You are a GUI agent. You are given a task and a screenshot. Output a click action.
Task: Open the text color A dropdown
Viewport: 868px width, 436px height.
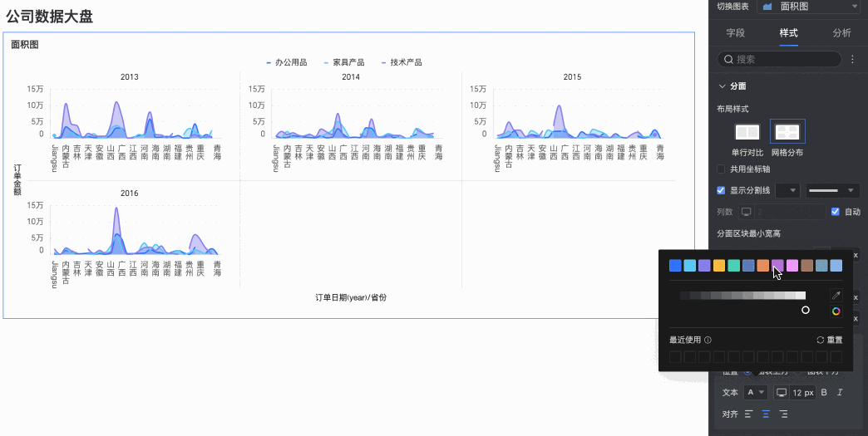pyautogui.click(x=756, y=392)
